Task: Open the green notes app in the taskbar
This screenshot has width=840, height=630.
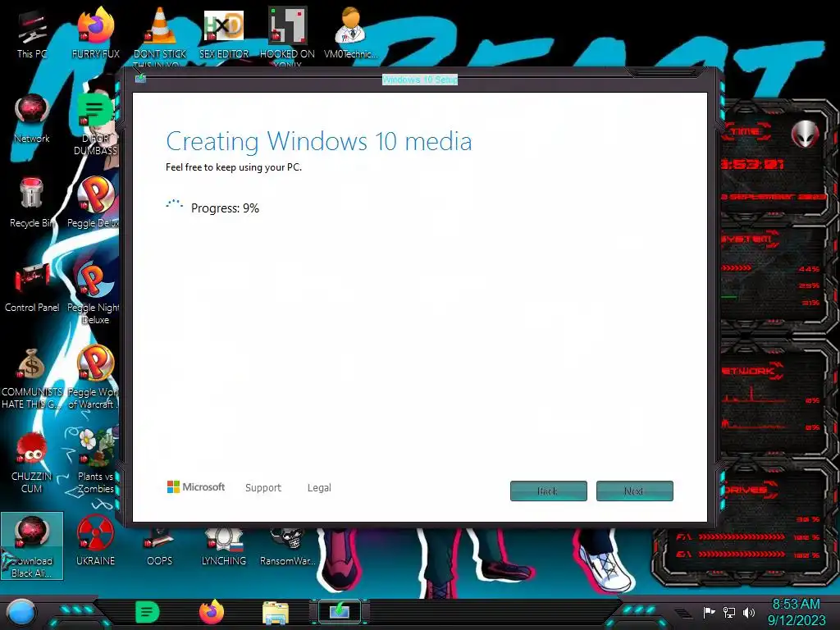Action: click(x=148, y=612)
